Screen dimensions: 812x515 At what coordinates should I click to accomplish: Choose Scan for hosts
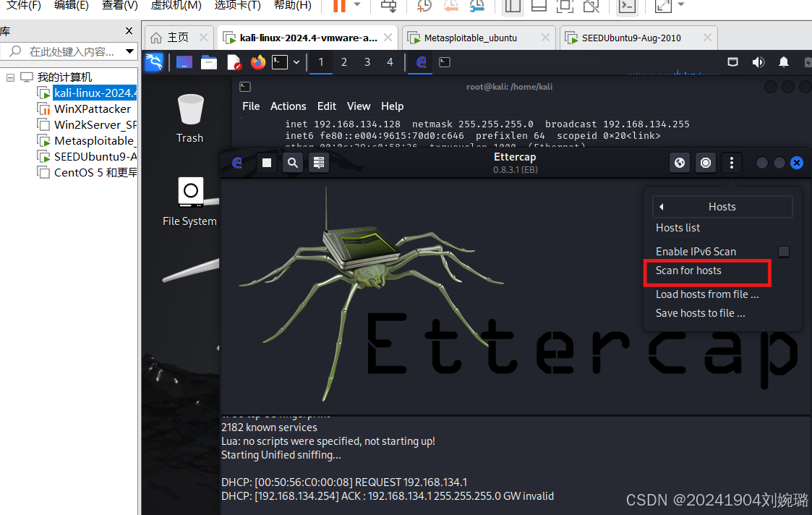coord(689,271)
